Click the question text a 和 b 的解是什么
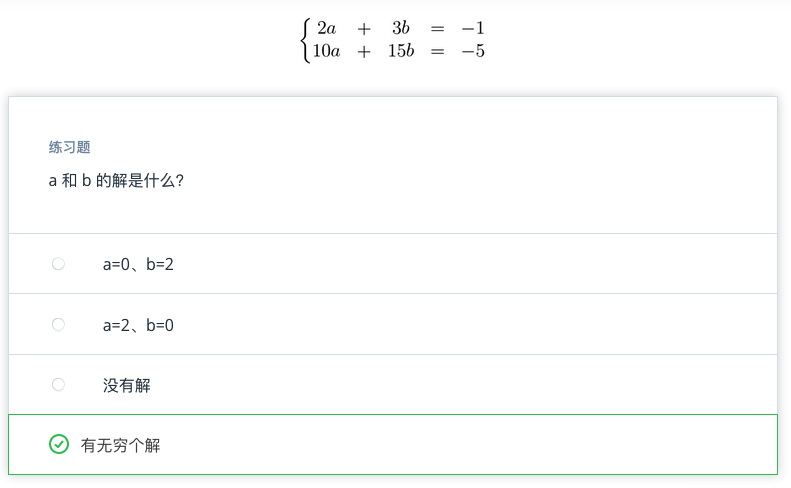The height and width of the screenshot is (488, 791). [116, 182]
